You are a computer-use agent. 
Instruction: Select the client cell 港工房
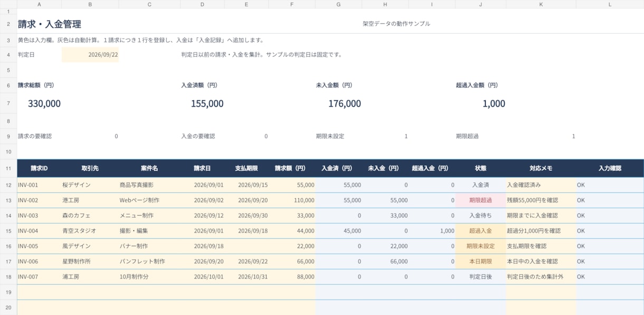pos(90,200)
